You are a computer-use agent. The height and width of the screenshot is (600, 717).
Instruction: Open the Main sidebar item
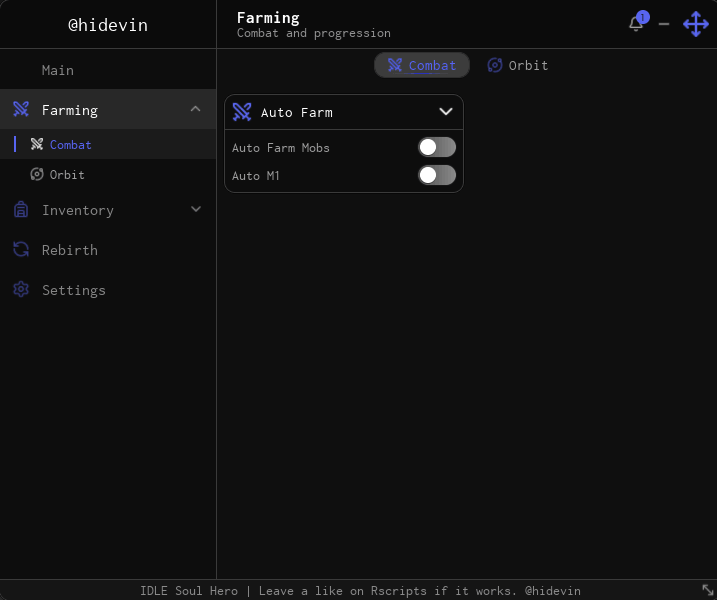tap(108, 70)
